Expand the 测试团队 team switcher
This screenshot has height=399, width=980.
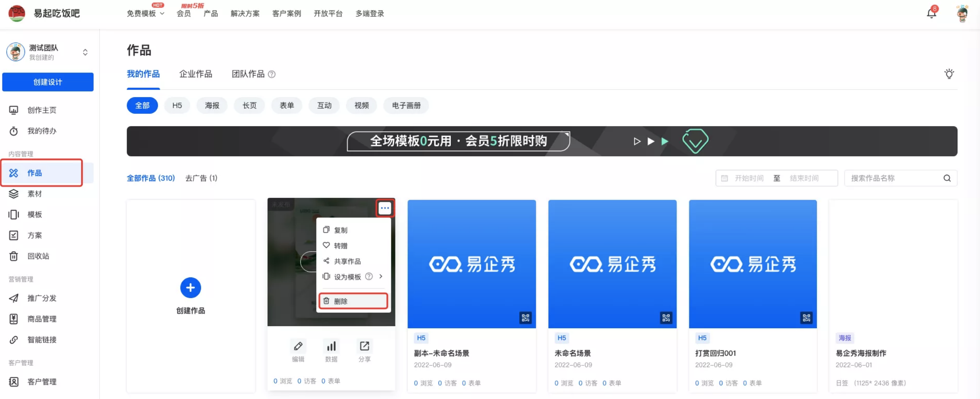click(x=85, y=52)
